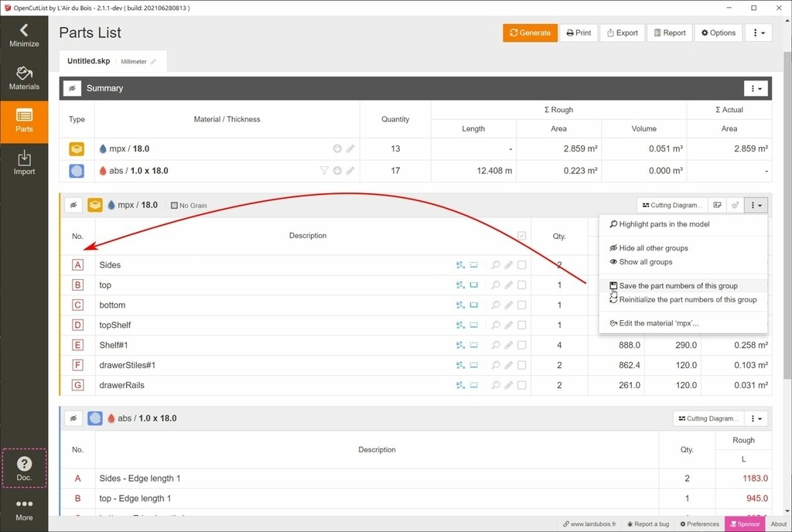Viewport: 792px width, 532px height.
Task: Click the down-arrow icon in mpx summary row
Action: (x=337, y=149)
